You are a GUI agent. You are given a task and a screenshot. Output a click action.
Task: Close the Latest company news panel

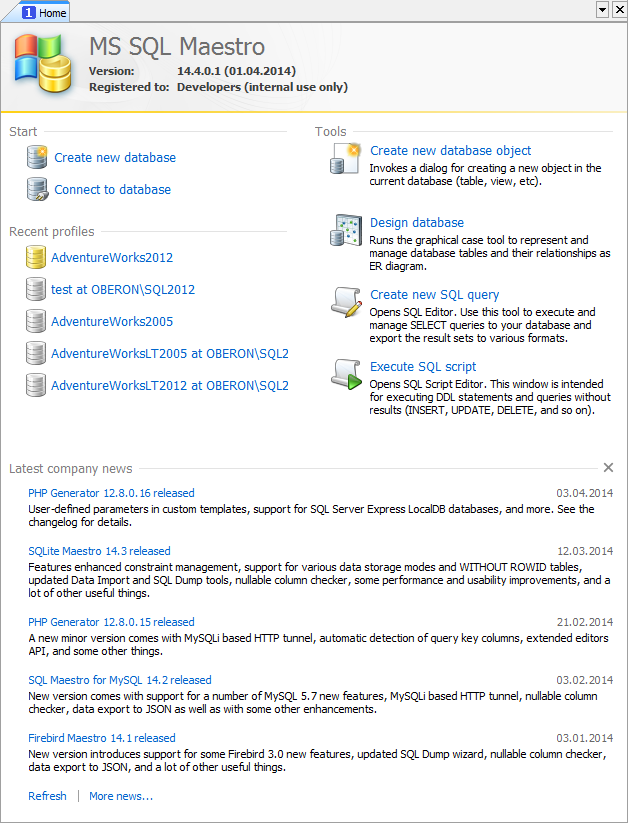pos(608,467)
